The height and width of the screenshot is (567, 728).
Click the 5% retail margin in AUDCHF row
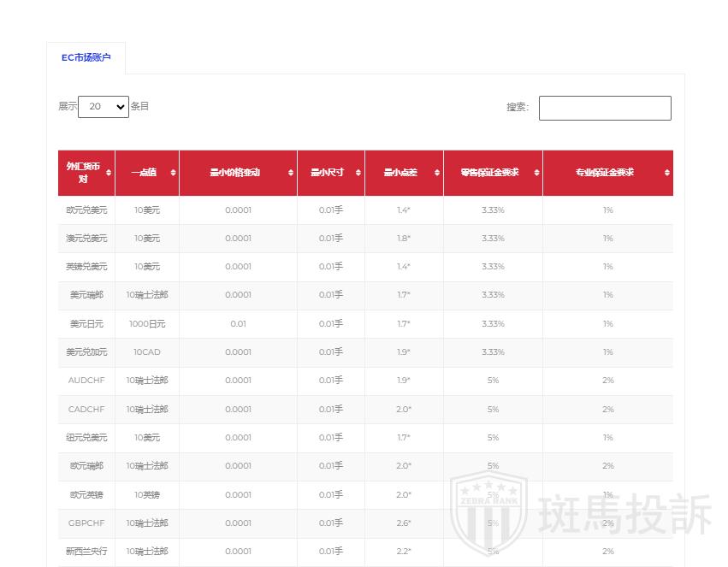(x=493, y=381)
